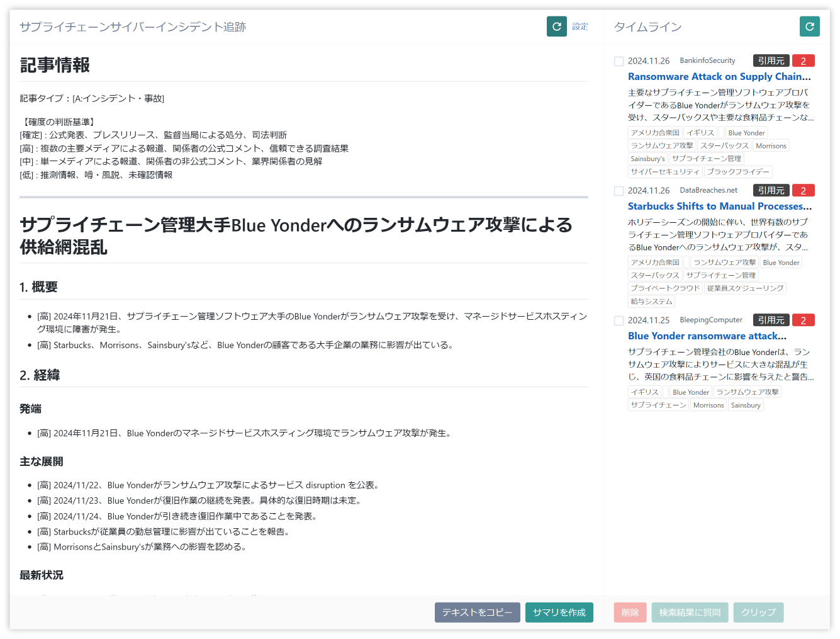
Task: Click the テキストをコピー button
Action: 478,613
